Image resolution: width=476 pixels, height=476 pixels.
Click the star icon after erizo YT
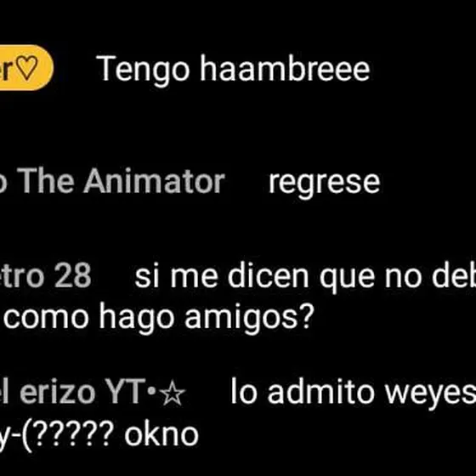point(172,394)
